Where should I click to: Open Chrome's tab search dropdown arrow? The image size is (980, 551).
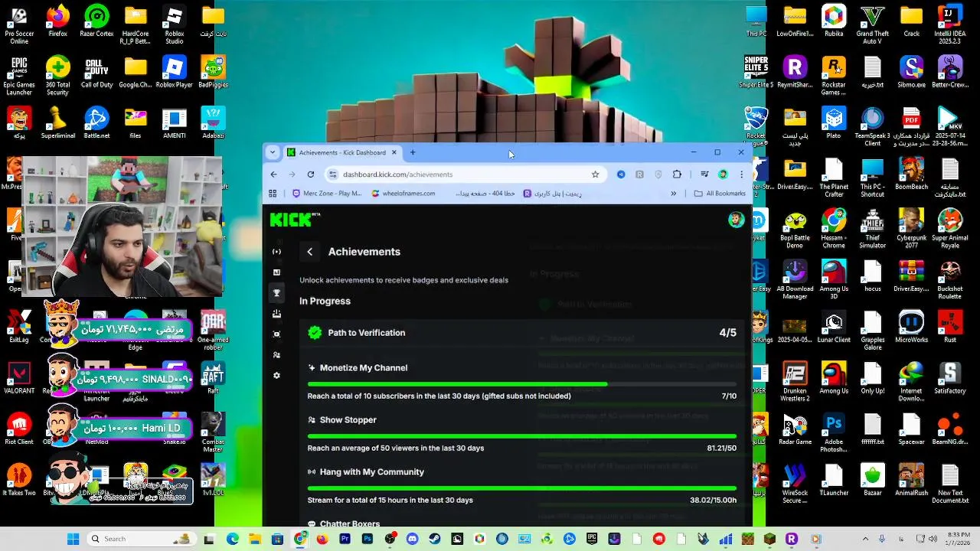(x=272, y=152)
